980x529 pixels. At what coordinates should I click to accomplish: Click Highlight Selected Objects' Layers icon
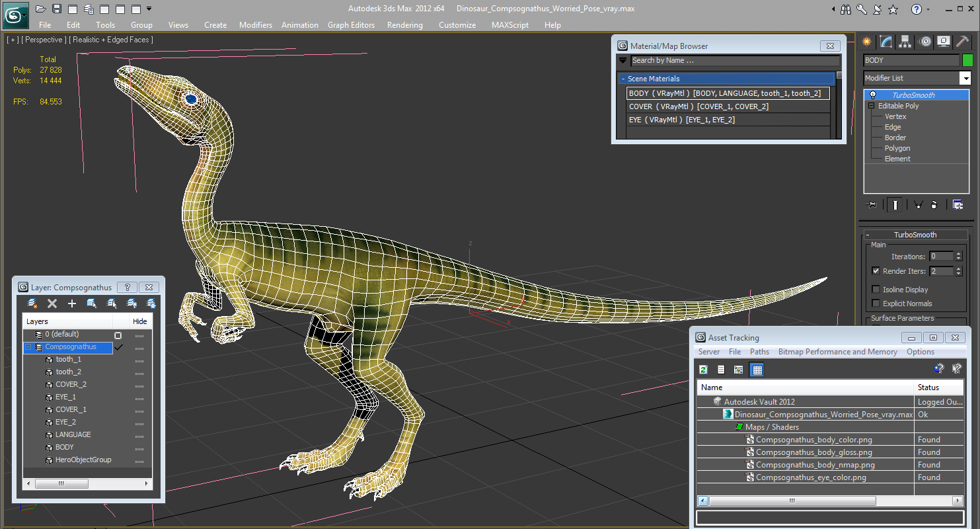point(112,304)
